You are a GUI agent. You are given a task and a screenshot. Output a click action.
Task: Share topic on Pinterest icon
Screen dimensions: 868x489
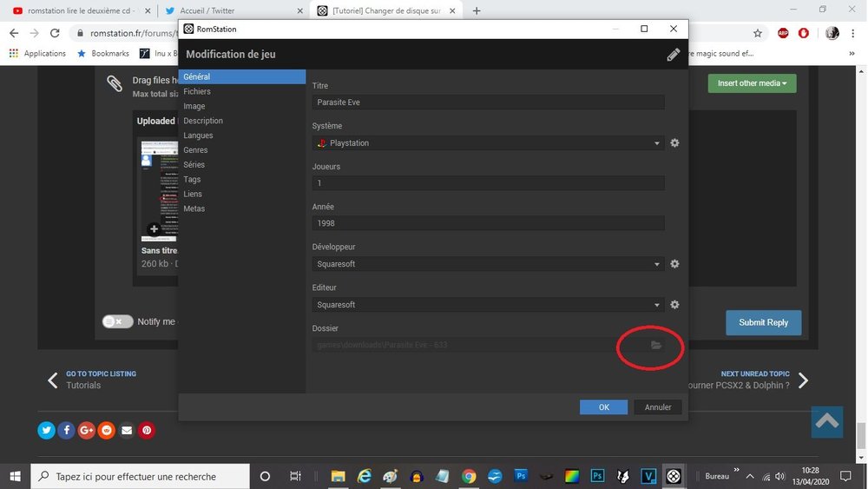(147, 430)
